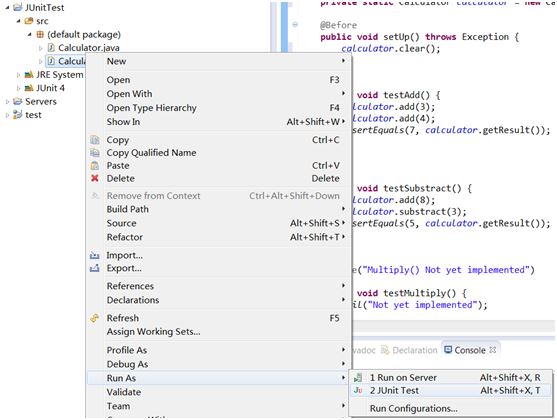Click the JRE System library icon
Viewport: 557px width, 420px height.
pos(29,75)
